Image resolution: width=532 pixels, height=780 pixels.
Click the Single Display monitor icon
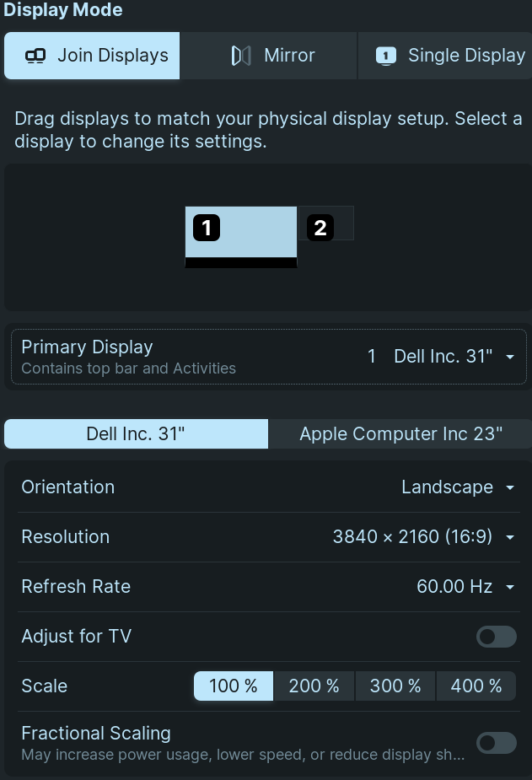click(385, 56)
